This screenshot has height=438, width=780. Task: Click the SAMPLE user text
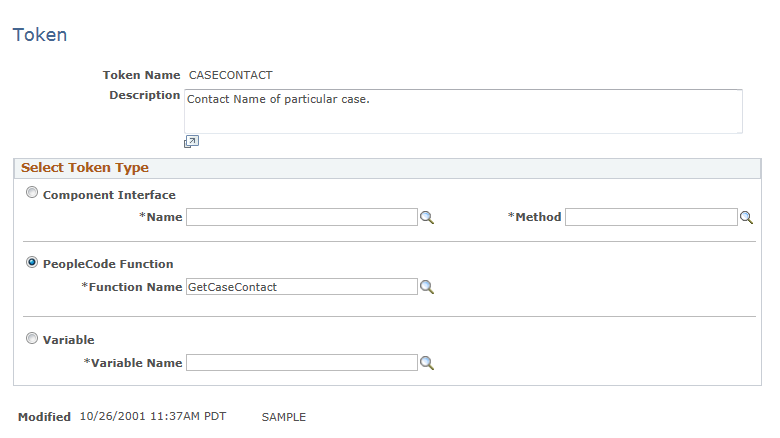[284, 417]
